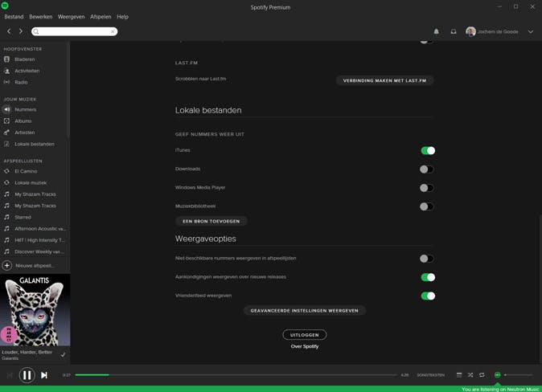Image resolution: width=542 pixels, height=392 pixels.
Task: Open Help menu
Action: coord(122,17)
